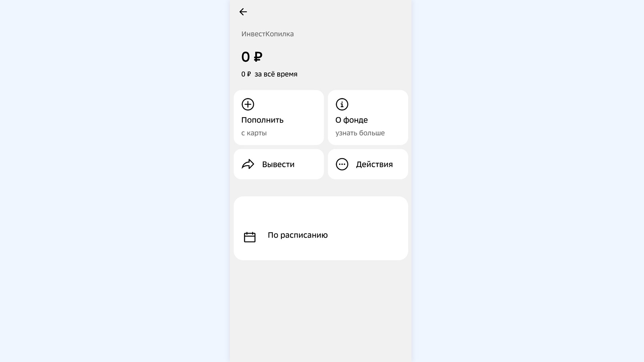Image resolution: width=644 pixels, height=362 pixels.
Task: Open the О фонде label
Action: pos(352,120)
